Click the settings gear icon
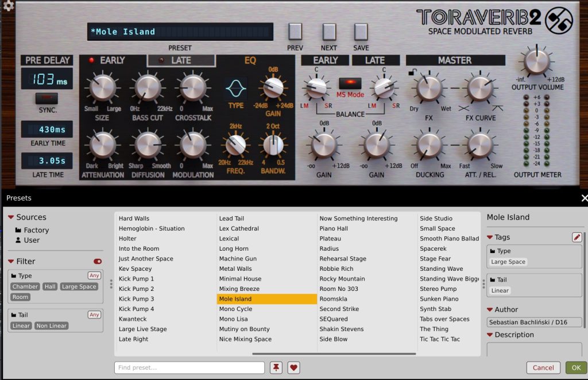 (x=8, y=6)
